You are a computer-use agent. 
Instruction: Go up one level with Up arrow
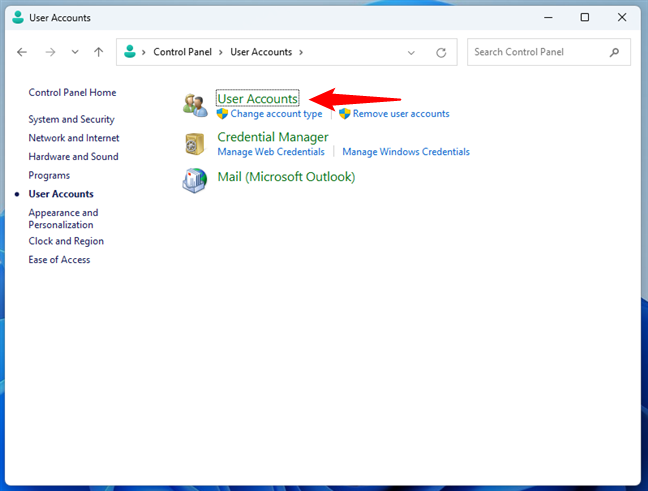pos(98,52)
